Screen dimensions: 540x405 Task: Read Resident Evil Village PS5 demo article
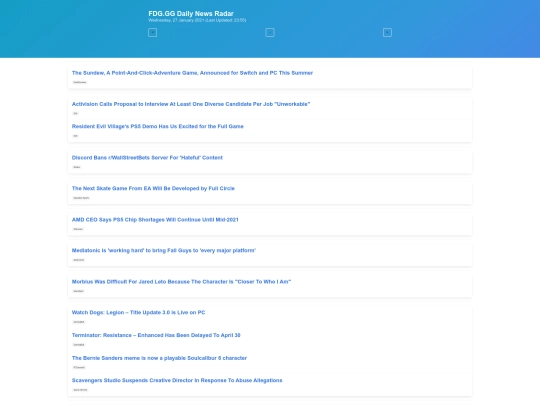pyautogui.click(x=158, y=126)
